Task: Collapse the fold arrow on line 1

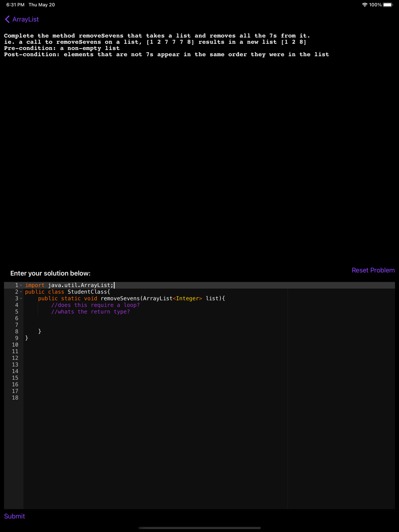Action: (x=21, y=286)
